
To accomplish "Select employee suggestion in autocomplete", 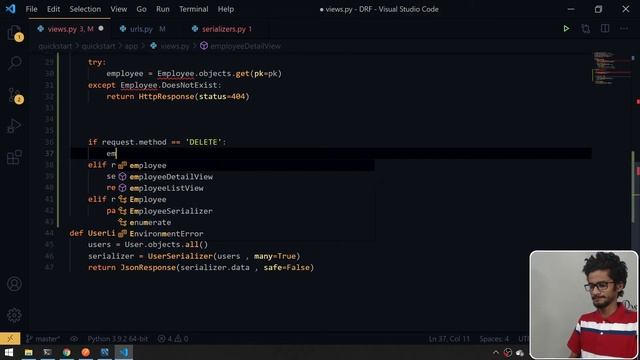I will click(245, 165).
